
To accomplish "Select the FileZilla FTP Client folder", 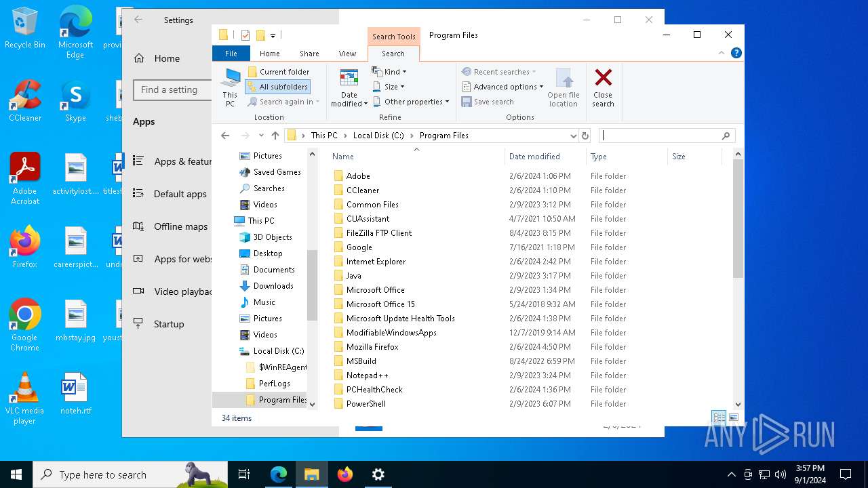I will 378,233.
